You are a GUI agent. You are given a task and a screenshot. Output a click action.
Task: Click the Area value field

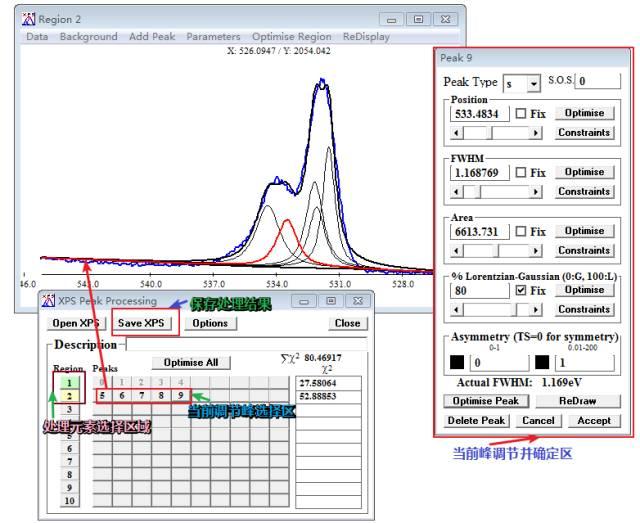coord(480,231)
